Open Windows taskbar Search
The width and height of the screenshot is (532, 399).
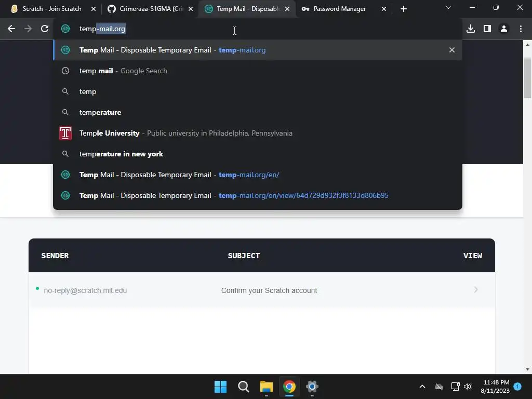(x=244, y=387)
